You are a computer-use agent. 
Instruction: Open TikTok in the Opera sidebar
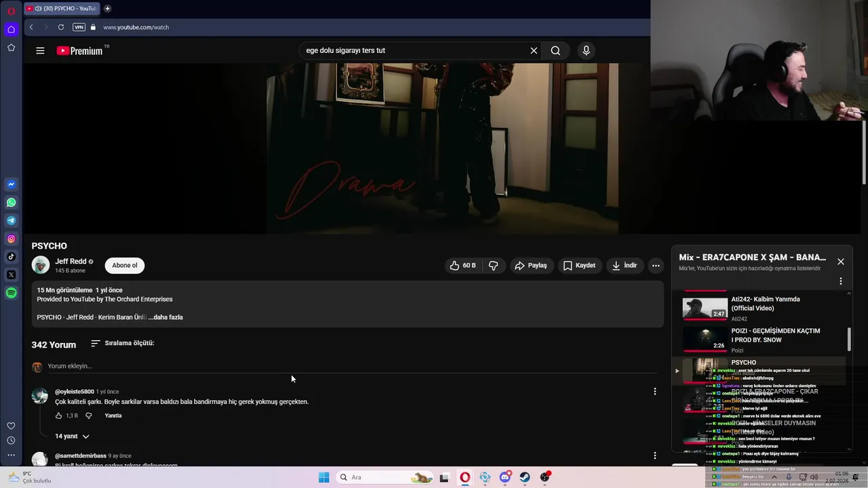point(11,256)
